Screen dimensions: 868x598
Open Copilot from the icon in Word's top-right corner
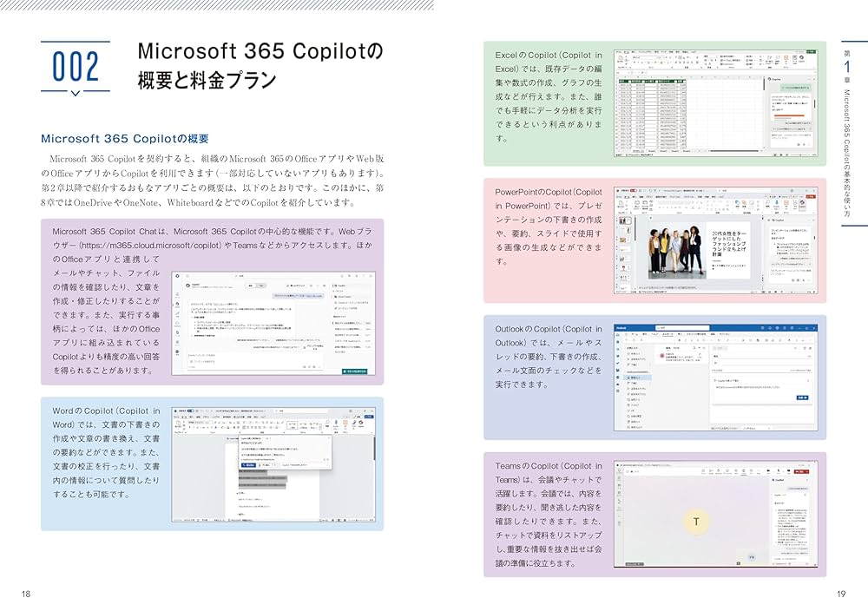[361, 424]
